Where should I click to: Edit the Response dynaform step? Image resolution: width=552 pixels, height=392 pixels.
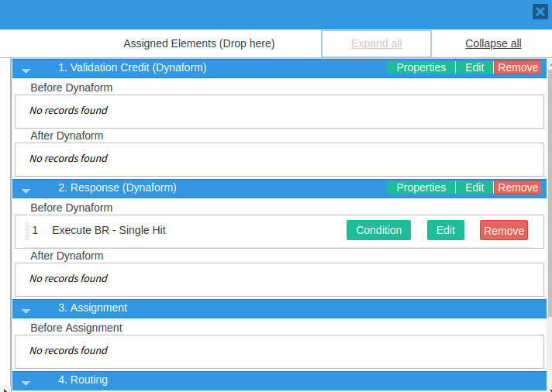click(474, 188)
